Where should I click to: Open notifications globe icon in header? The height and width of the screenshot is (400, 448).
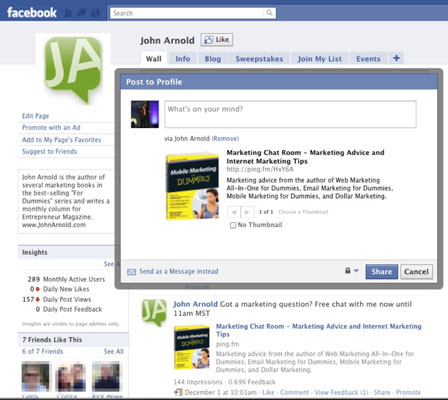click(96, 13)
